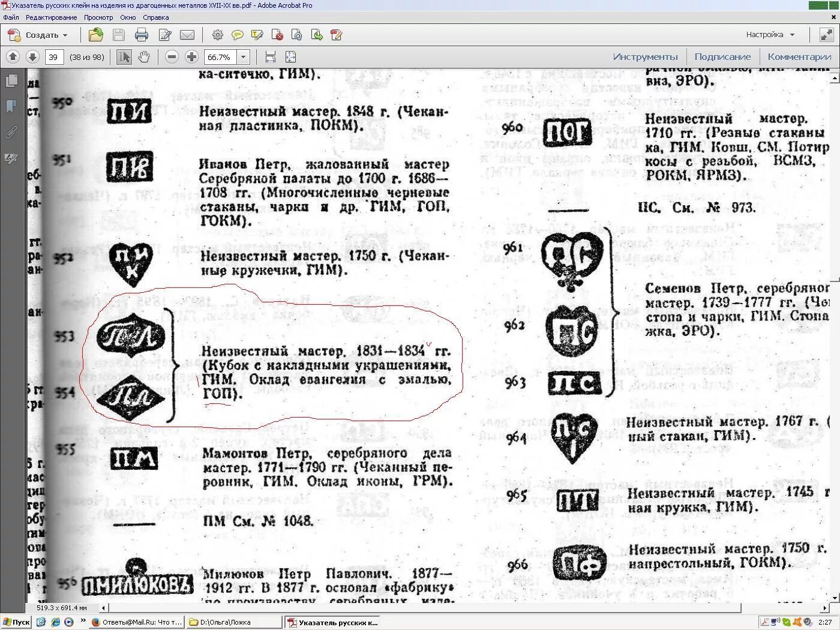Click the entry text Иванов Петр
This screenshot has width=840, height=630.
coord(244,164)
